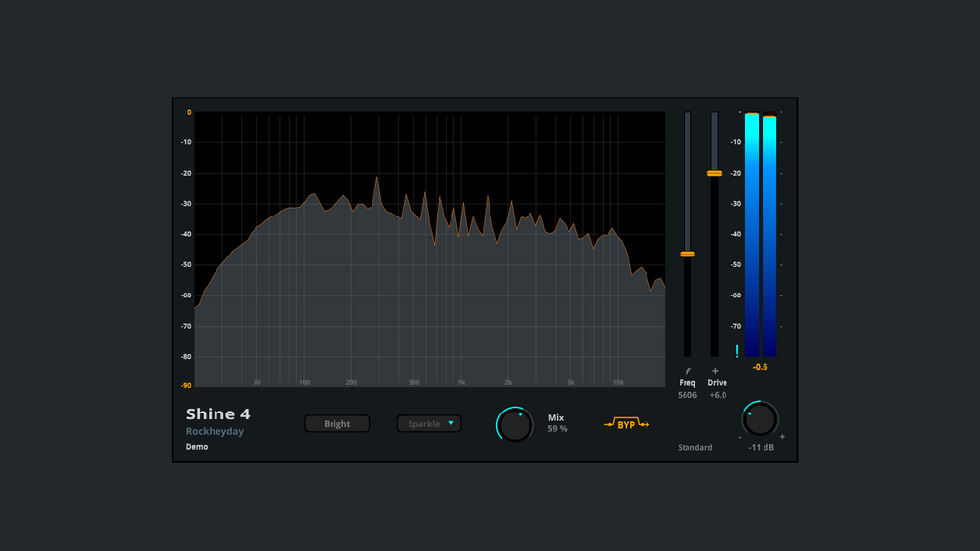Click the Mix 59 % value
Image resolution: width=980 pixels, height=551 pixels.
tap(557, 428)
